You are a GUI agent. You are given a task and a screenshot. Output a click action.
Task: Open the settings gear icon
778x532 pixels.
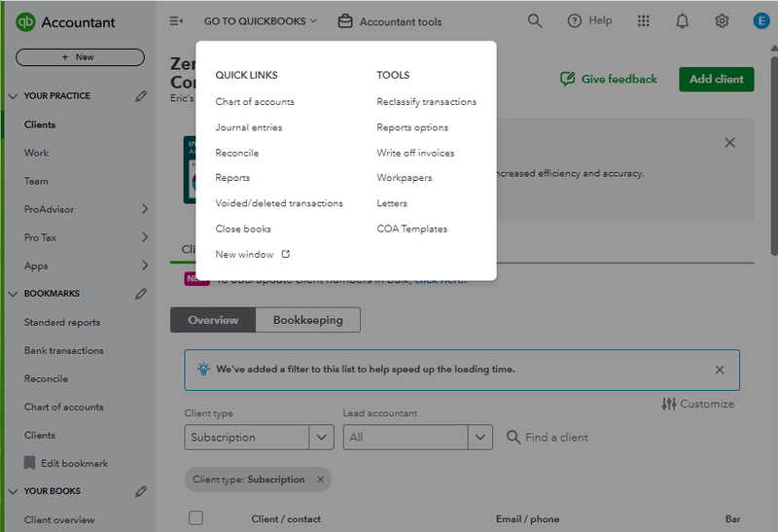point(722,20)
